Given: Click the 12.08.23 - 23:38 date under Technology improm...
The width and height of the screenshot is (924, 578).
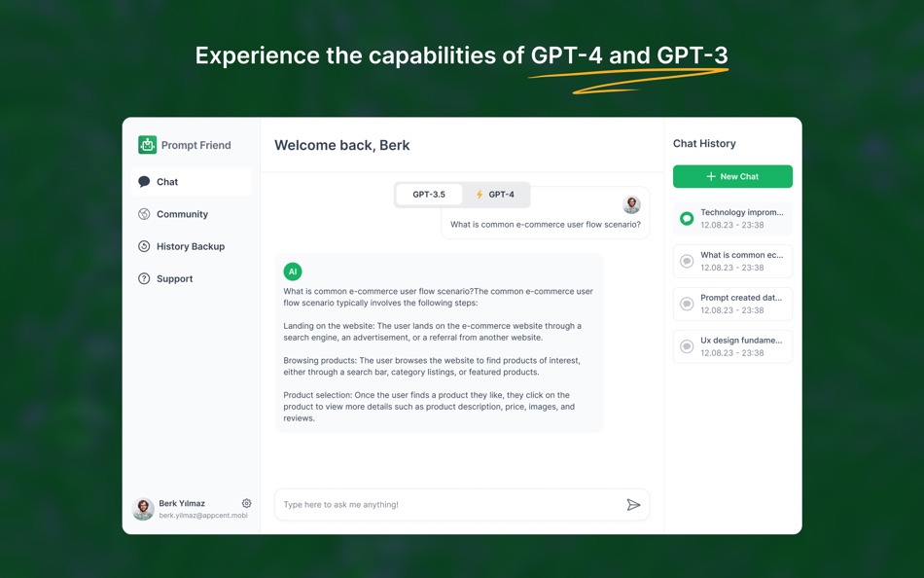Looking at the screenshot, I should (x=731, y=225).
